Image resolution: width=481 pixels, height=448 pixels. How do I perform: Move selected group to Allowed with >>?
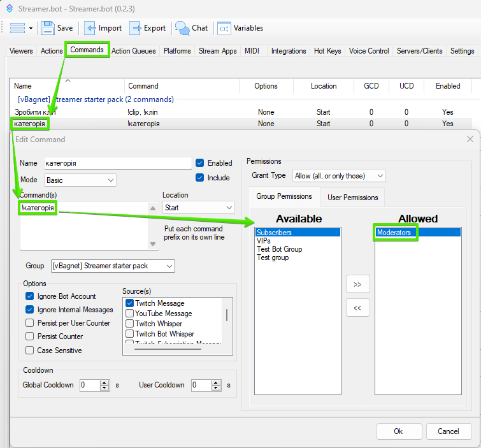point(357,284)
